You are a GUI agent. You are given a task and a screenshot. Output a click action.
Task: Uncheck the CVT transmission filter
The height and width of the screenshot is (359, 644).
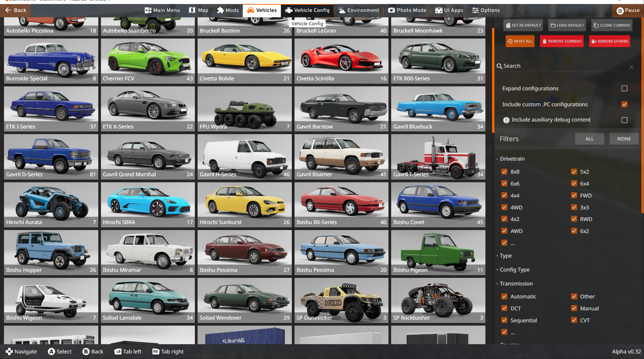coord(574,320)
